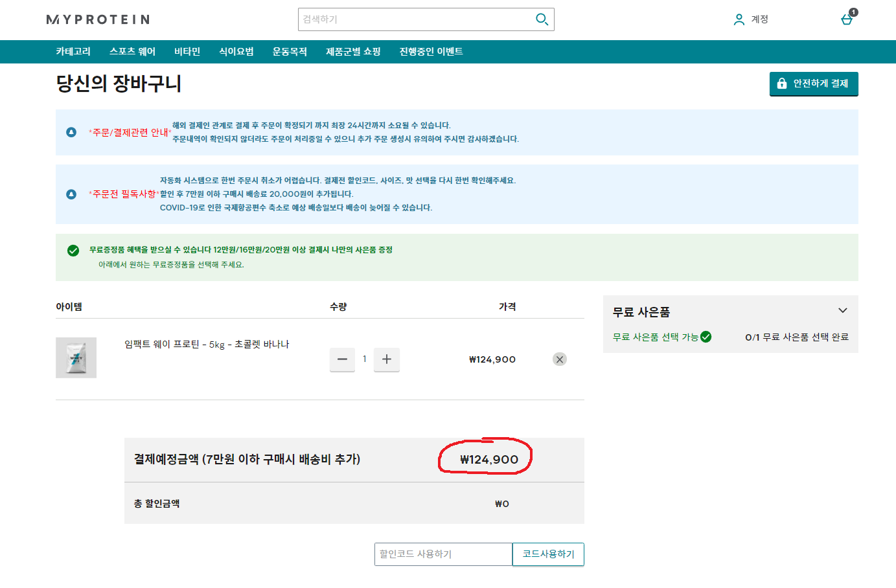Click the circled ₩124,900 total amount
The image size is (896, 588).
point(489,459)
